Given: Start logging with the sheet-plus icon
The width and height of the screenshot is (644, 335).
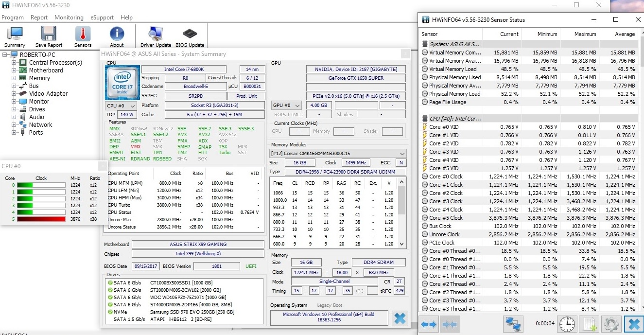Looking at the screenshot, I should coord(590,324).
